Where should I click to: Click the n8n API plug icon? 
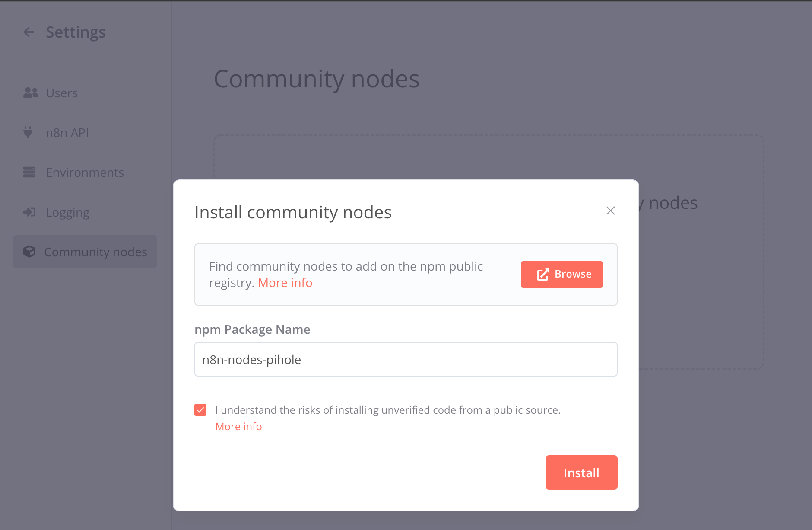coord(28,132)
